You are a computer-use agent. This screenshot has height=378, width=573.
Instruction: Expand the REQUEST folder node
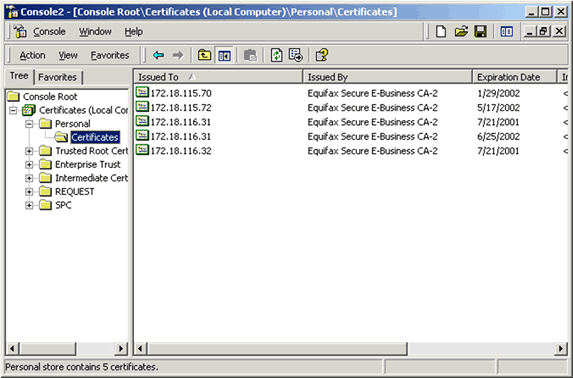[x=29, y=192]
